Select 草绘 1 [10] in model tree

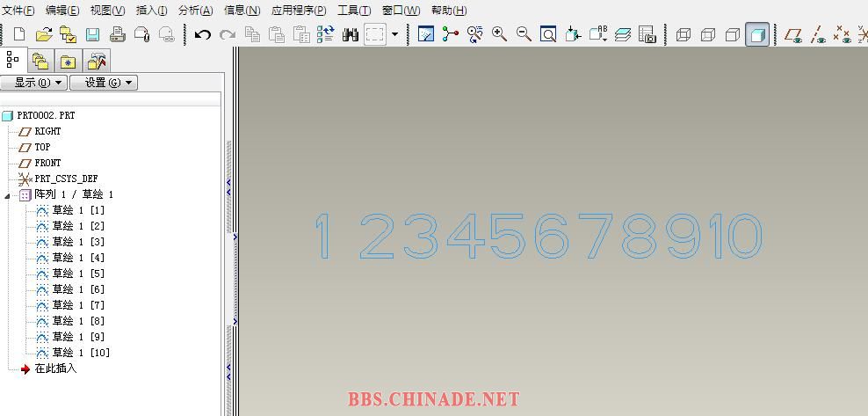[x=81, y=353]
